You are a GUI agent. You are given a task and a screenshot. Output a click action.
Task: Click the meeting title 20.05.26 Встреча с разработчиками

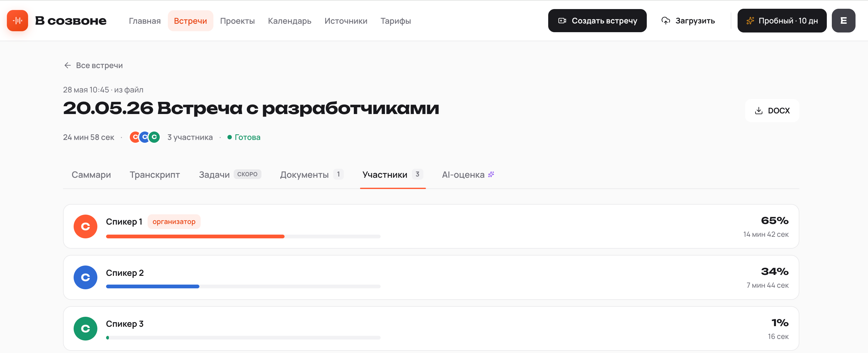point(251,108)
